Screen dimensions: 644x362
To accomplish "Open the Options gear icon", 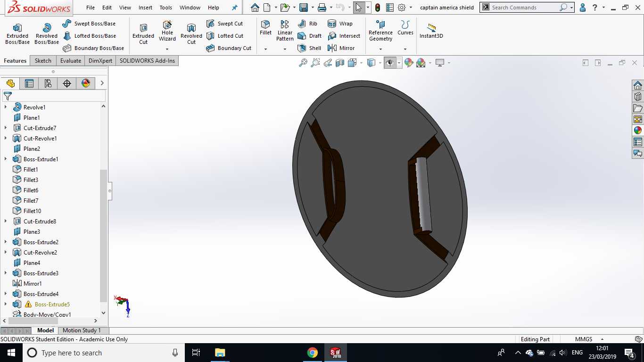I will pyautogui.click(x=402, y=8).
